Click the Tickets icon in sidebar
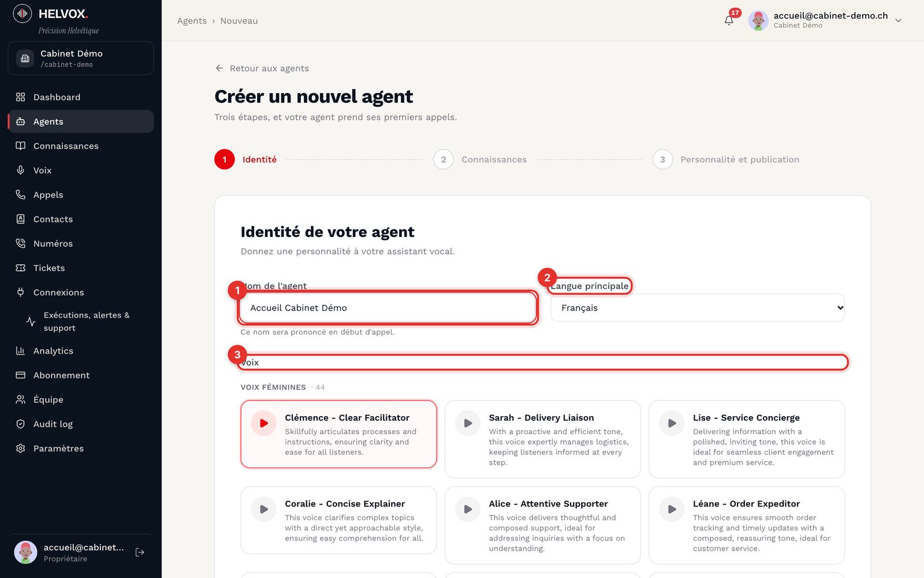The image size is (924, 578). pyautogui.click(x=21, y=268)
